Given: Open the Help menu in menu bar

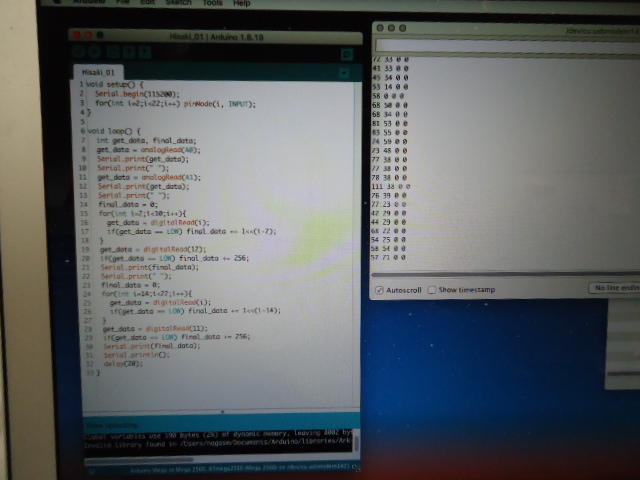Looking at the screenshot, I should click(242, 3).
